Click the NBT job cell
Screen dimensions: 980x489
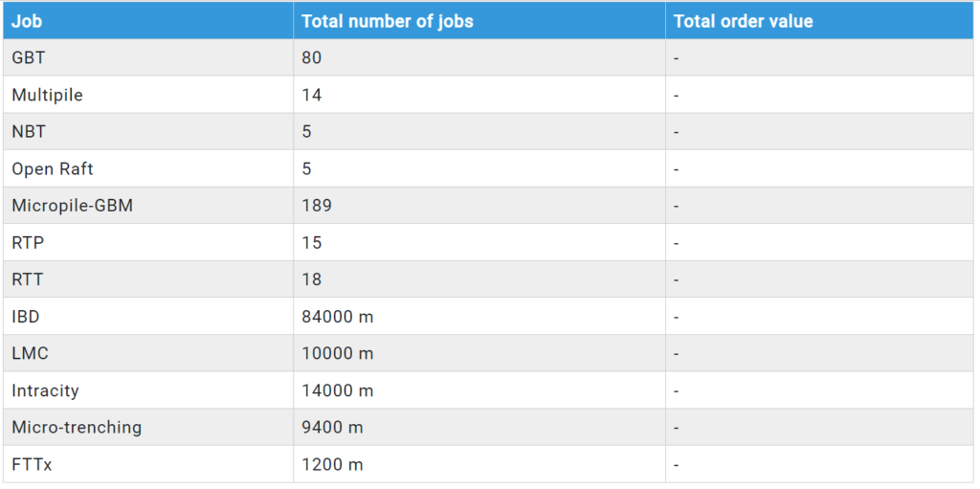pos(29,132)
